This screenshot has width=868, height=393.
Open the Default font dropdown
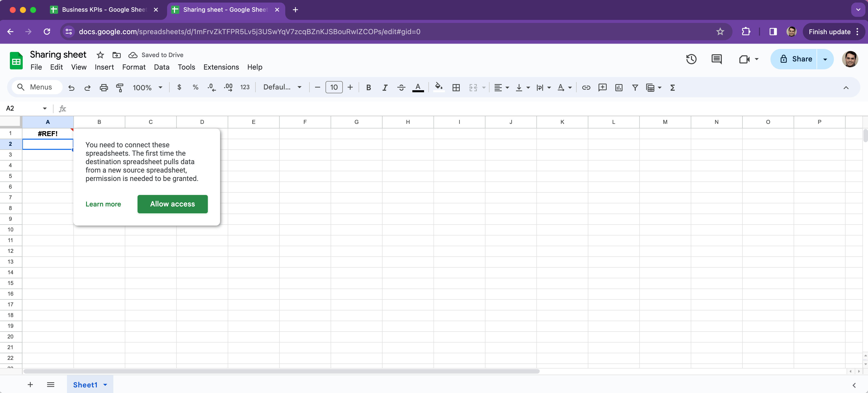[282, 87]
